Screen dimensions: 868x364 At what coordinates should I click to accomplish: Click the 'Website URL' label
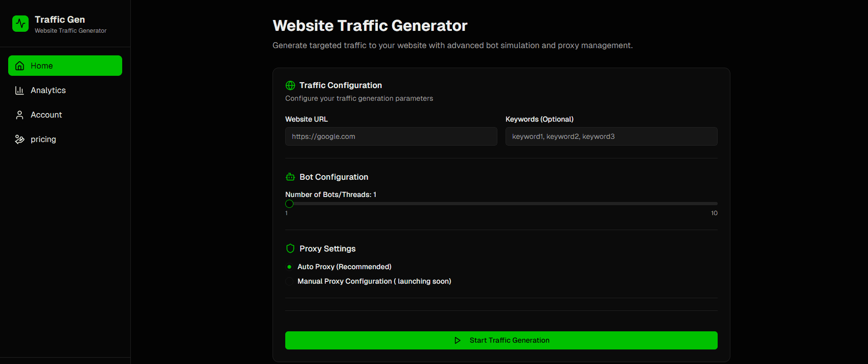point(306,119)
